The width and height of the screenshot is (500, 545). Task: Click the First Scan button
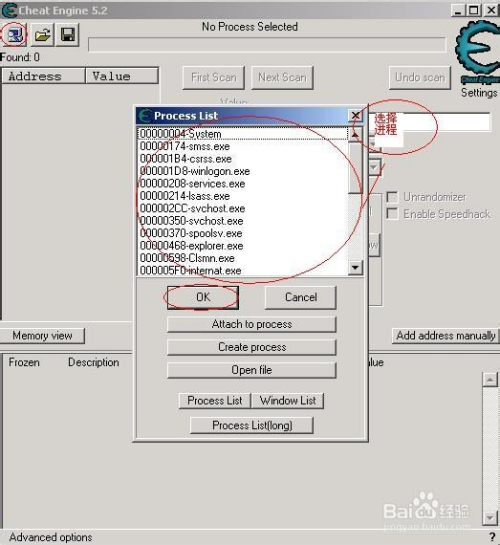(x=214, y=78)
